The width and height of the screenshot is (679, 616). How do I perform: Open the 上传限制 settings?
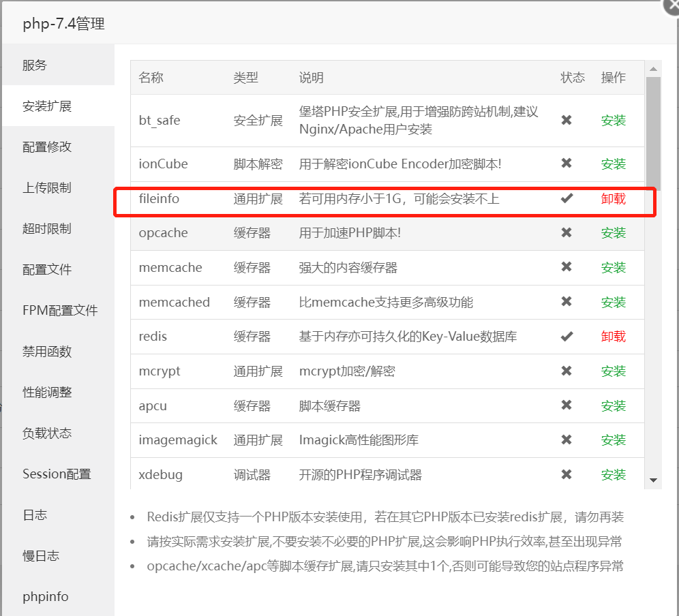pos(42,187)
